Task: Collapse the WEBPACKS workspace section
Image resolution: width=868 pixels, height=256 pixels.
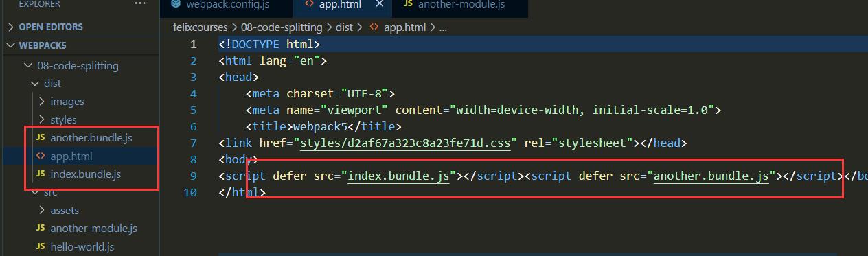Action: coord(43,45)
